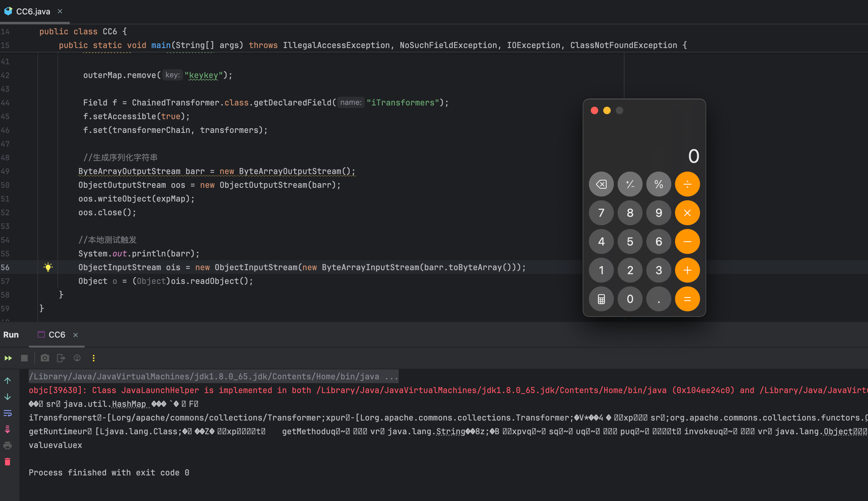Click f.setAccessible(true) on line 45
The image size is (868, 501).
pos(136,116)
